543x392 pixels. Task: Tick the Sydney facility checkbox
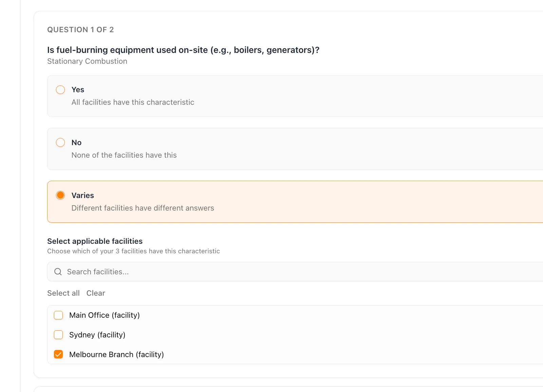58,335
